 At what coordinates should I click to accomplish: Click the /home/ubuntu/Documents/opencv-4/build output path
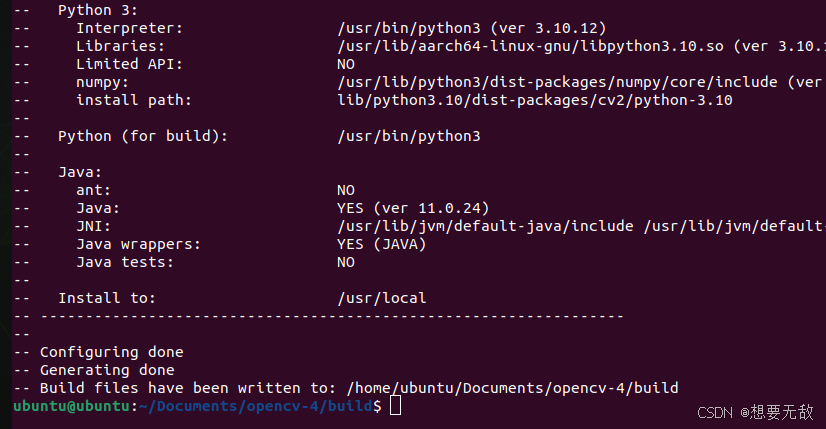pos(512,388)
